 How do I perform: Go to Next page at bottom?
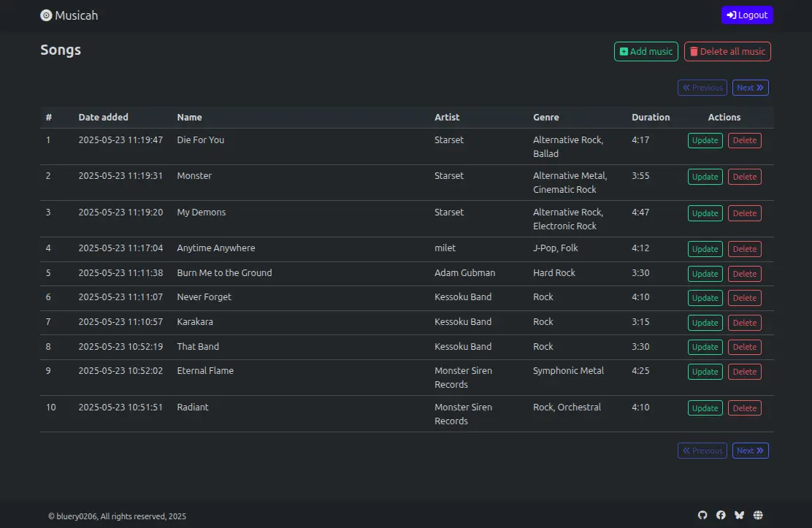[750, 451]
